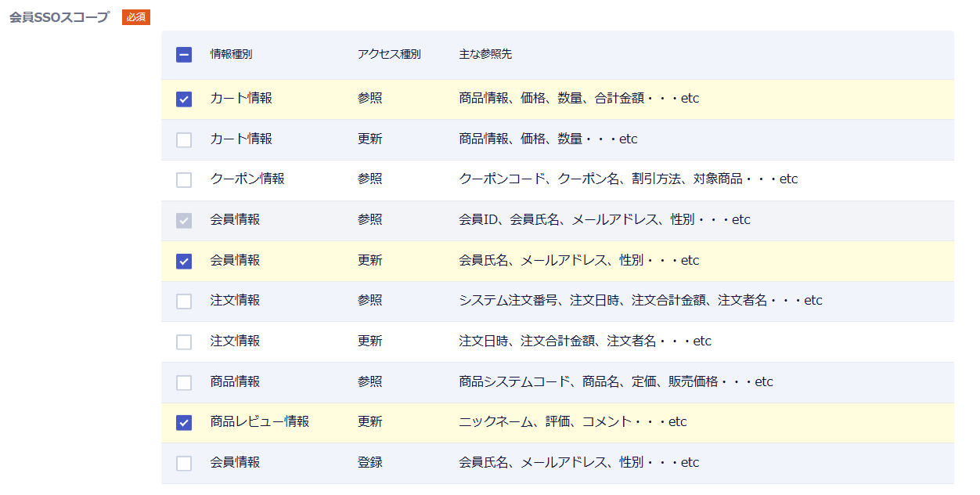Click the 必須 badge
980x495 pixels.
coord(136,17)
